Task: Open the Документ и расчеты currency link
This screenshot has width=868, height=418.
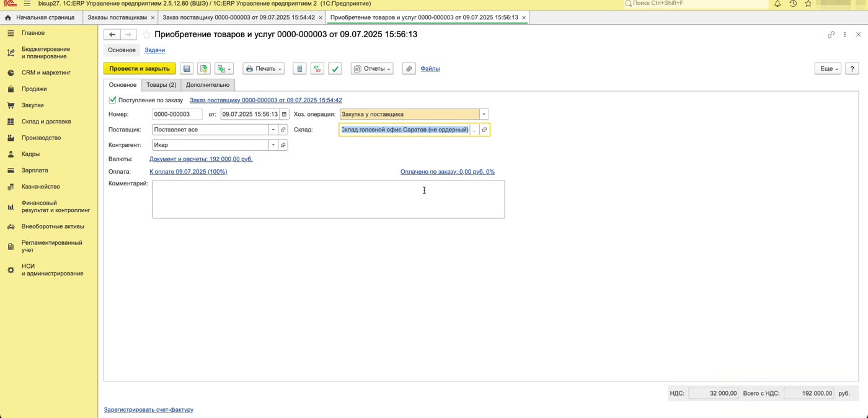Action: pos(201,159)
